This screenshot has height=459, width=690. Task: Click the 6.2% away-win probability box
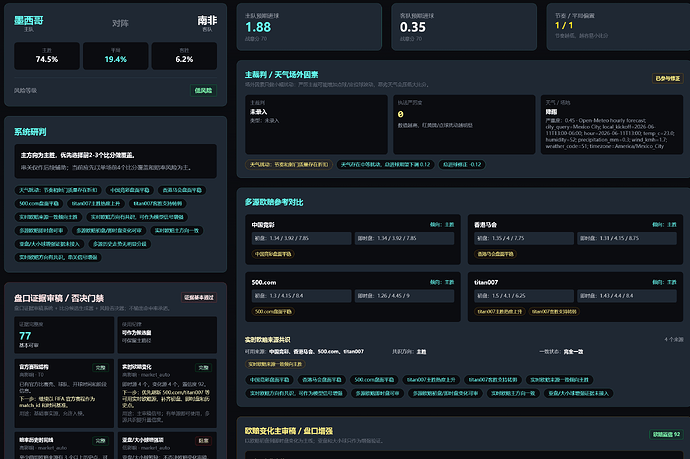pos(184,56)
